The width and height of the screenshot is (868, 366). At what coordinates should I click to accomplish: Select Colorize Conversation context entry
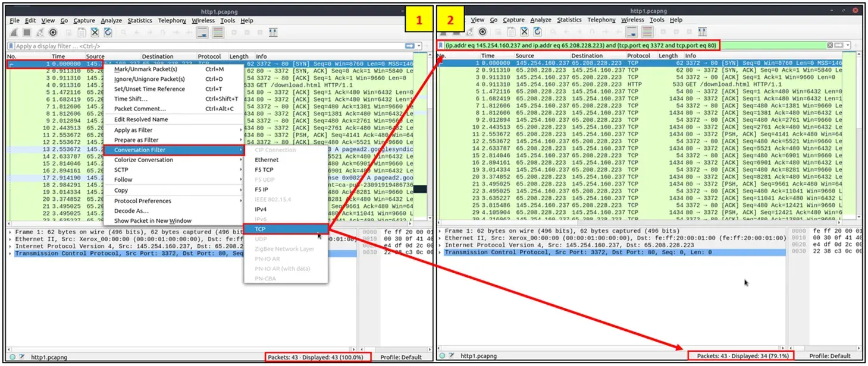click(x=174, y=160)
